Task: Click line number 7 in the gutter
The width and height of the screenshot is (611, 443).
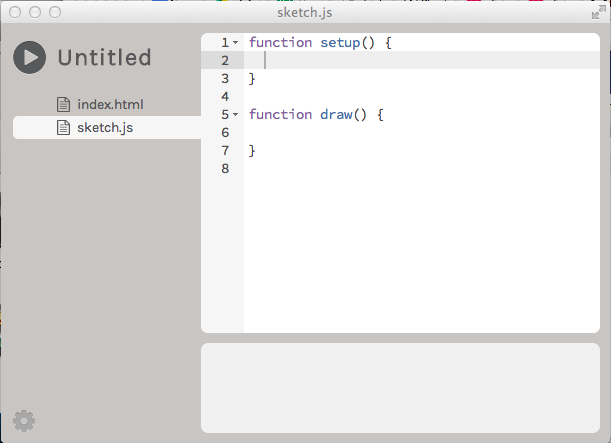Action: tap(225, 151)
